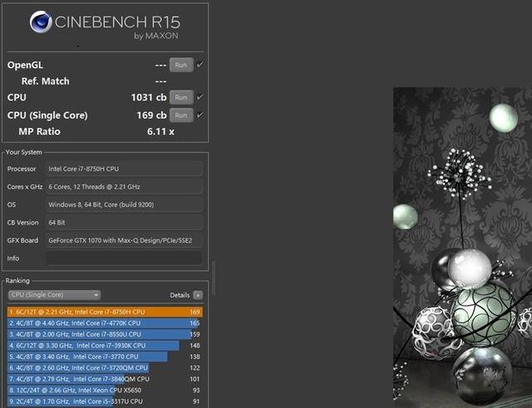
Task: Click the OS field Windows 8, 64 Bit
Action: tap(124, 204)
